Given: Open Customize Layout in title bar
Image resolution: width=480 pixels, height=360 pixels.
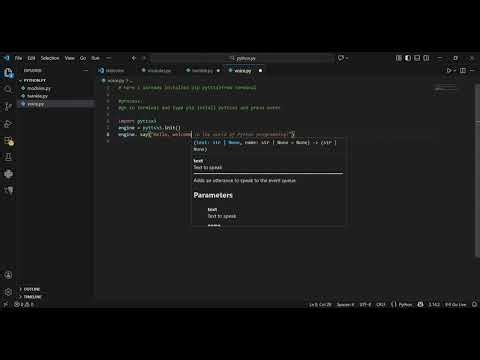Looking at the screenshot, I should [398, 58].
